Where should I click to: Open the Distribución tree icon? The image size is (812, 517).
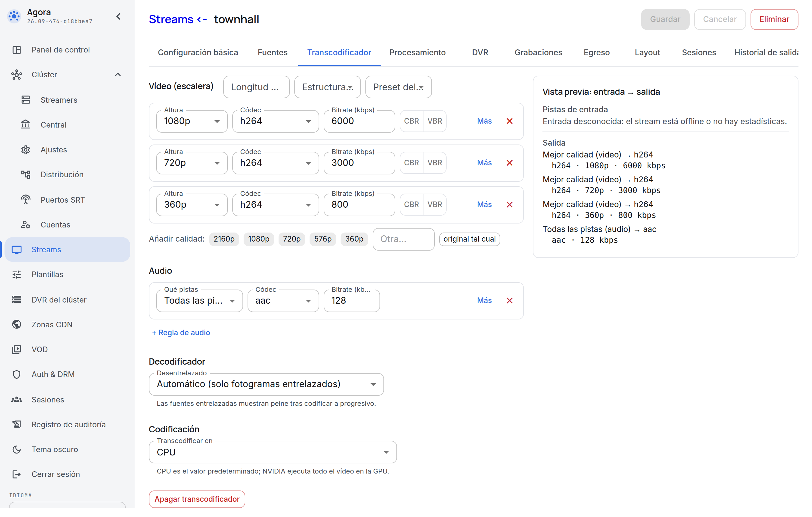[x=26, y=174]
